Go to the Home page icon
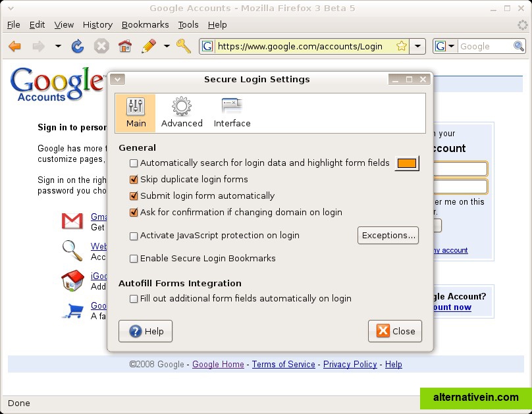532x414 pixels. coord(124,46)
